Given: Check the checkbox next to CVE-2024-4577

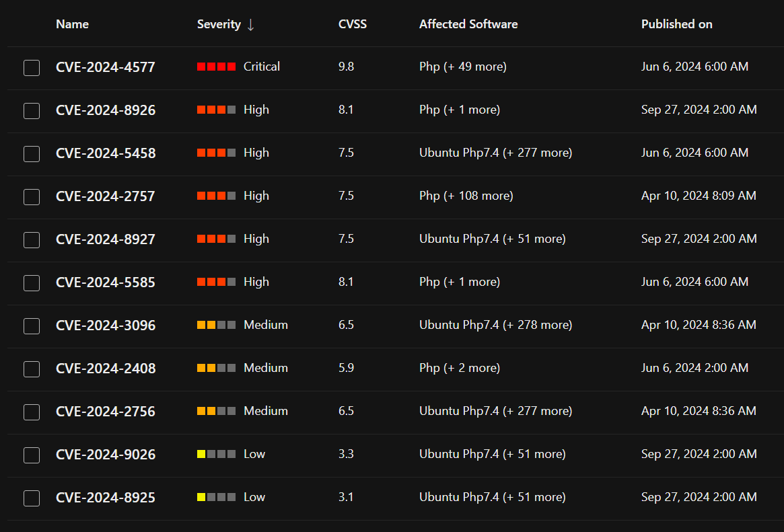Looking at the screenshot, I should pos(31,67).
